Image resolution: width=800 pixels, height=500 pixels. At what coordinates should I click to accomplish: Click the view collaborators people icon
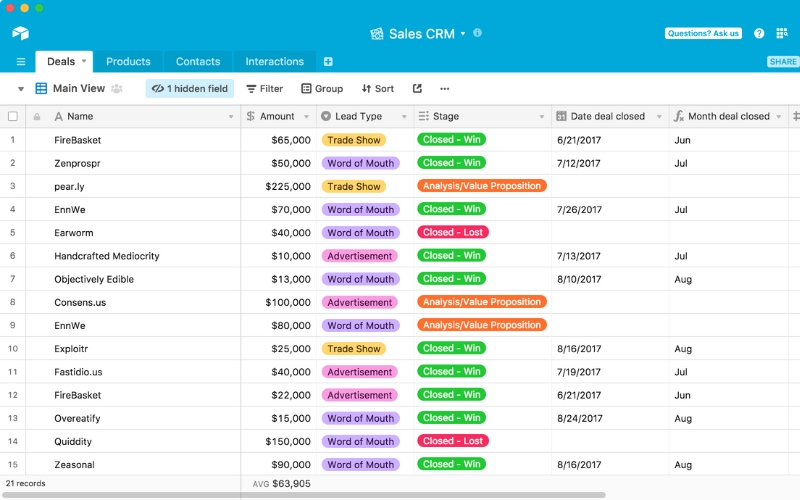tap(117, 89)
